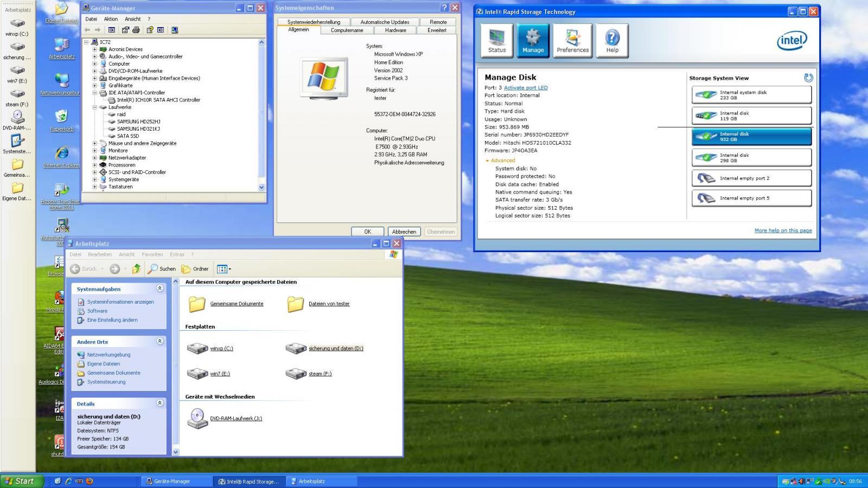The height and width of the screenshot is (488, 868).
Task: Select the Netzwerkumgebung desktop icon
Action: pos(61,84)
